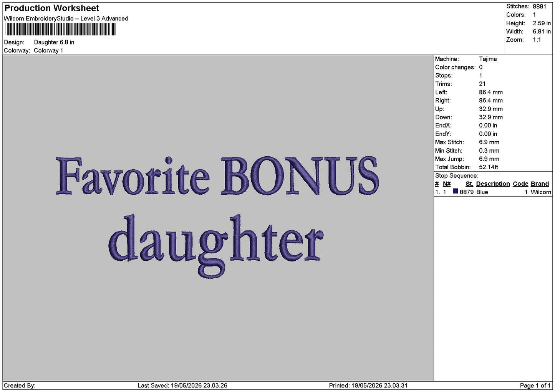Click the 'Page 1 of 1' indicator
Viewport: 555px width, 392px height.
click(x=535, y=385)
